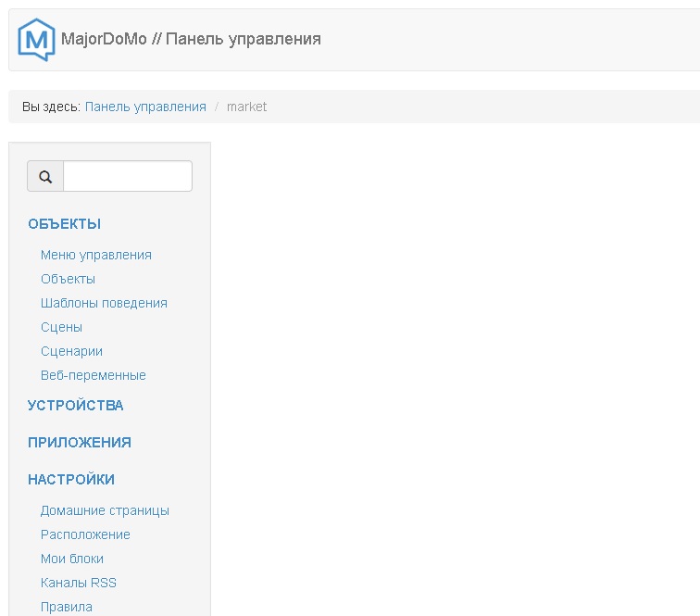Click the market breadcrumb text
The height and width of the screenshot is (616, 700).
click(x=246, y=107)
